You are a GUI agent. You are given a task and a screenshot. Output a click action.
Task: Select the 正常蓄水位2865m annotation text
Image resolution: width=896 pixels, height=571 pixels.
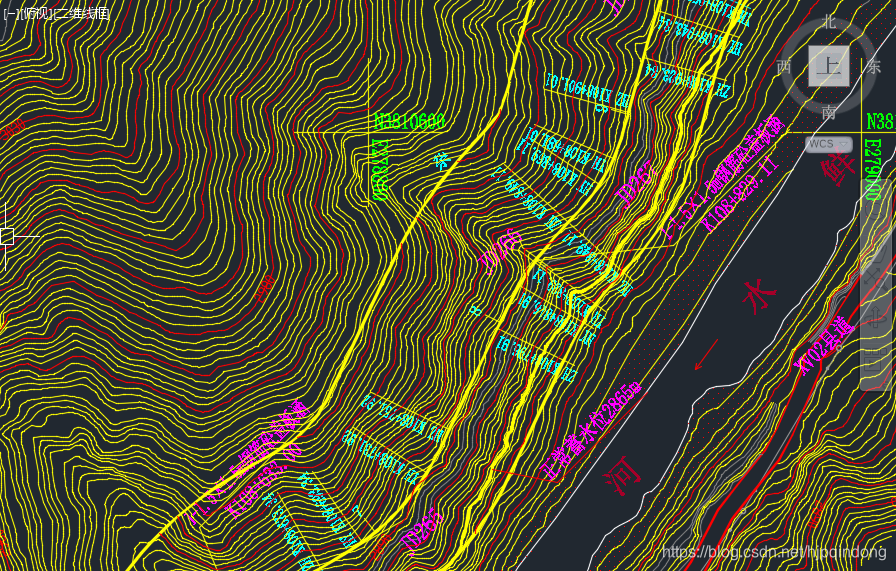(591, 431)
